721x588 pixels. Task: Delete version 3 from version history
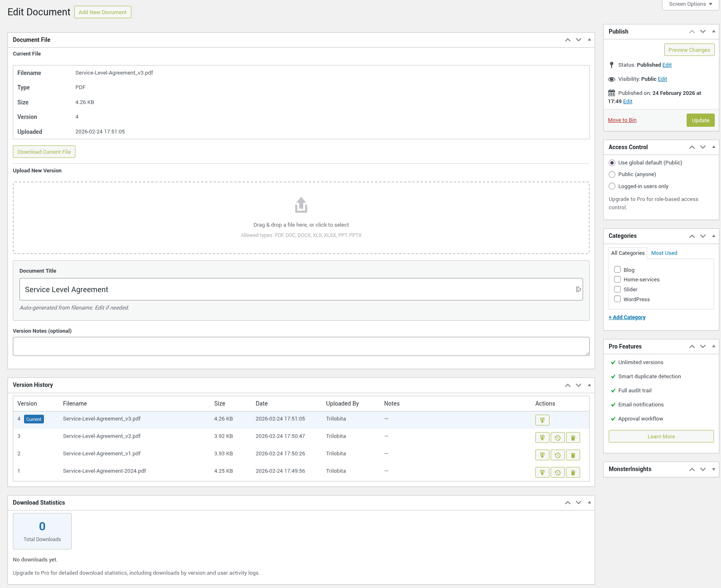click(573, 438)
